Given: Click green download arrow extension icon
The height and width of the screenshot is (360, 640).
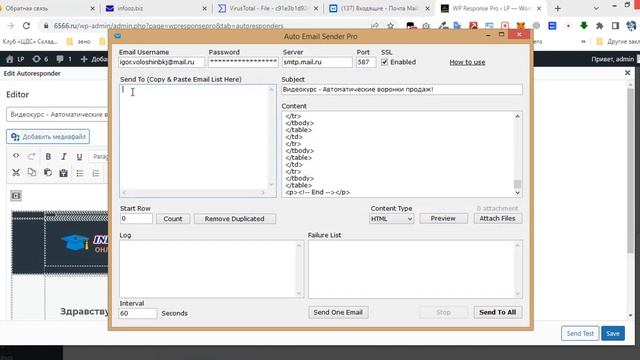Looking at the screenshot, I should [x=584, y=26].
